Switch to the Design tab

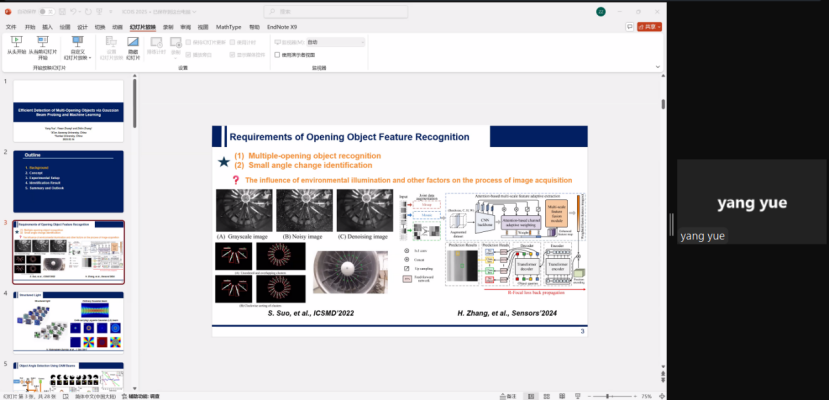pos(83,27)
